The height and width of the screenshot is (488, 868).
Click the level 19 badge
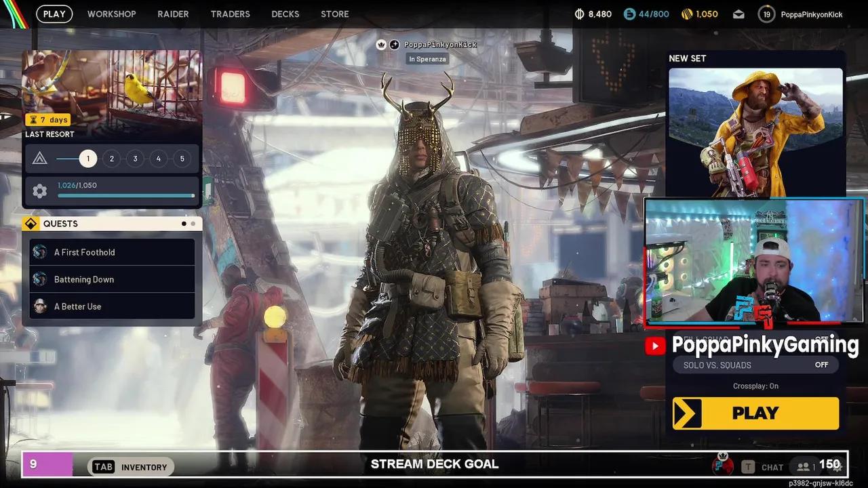point(766,14)
